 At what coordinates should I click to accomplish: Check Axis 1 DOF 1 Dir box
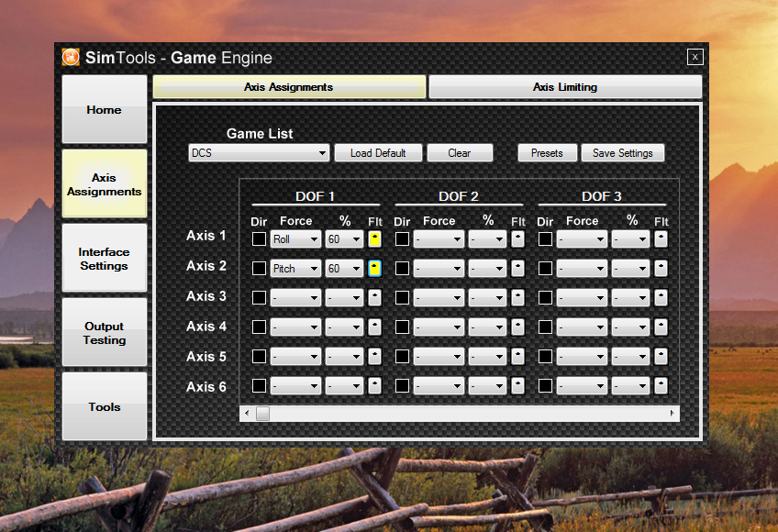[259, 239]
